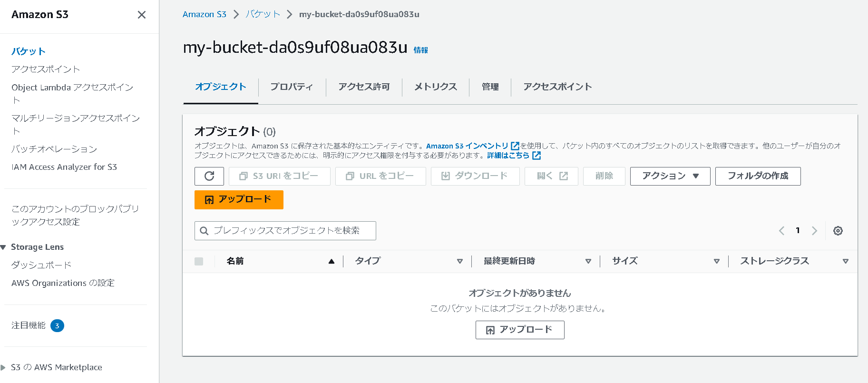Switch to the アクセス許可 tab
Screen dimensions: 868x383
(x=364, y=87)
